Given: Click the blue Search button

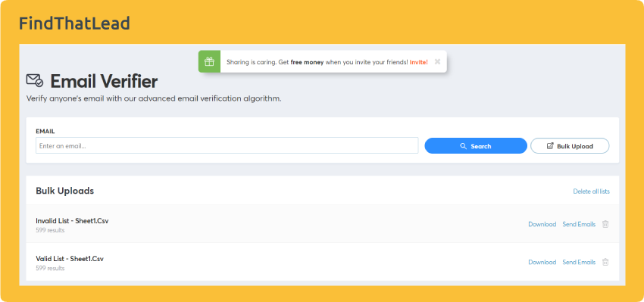Looking at the screenshot, I should click(476, 145).
